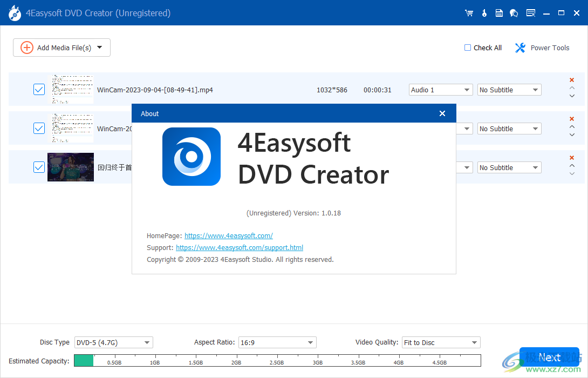Uncheck the Chinese-titled video
The height and width of the screenshot is (378, 588).
click(38, 167)
